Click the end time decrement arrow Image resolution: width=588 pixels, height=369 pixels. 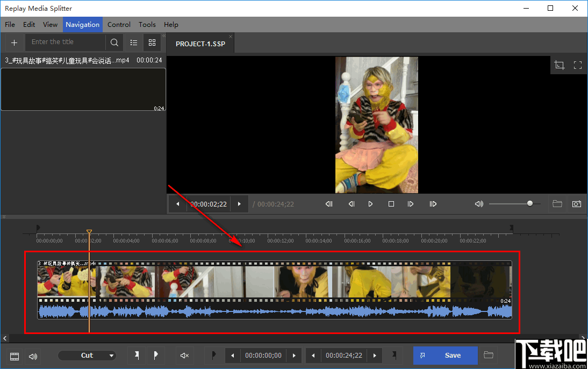[x=313, y=356]
